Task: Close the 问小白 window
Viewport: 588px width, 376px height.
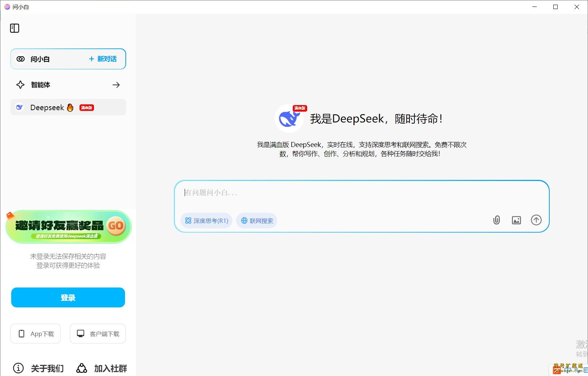Action: [577, 7]
